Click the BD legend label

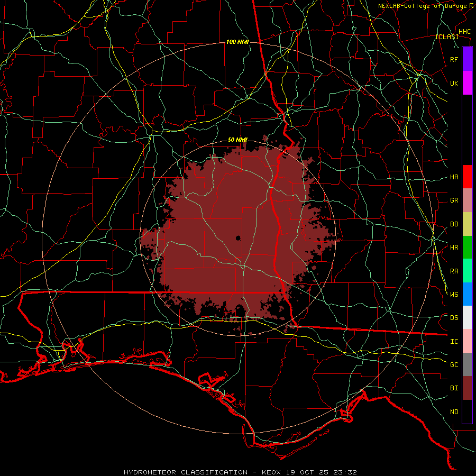pos(454,224)
